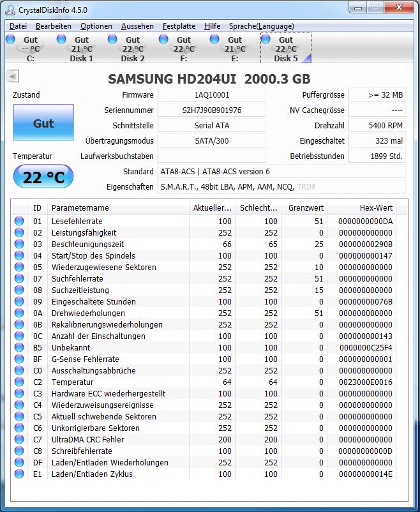Click status orb for Eingeschaltete Stunden

[x=19, y=301]
